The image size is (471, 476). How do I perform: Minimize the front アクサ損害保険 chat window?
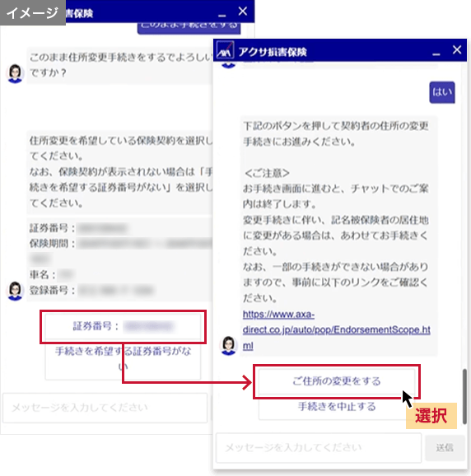[x=436, y=54]
